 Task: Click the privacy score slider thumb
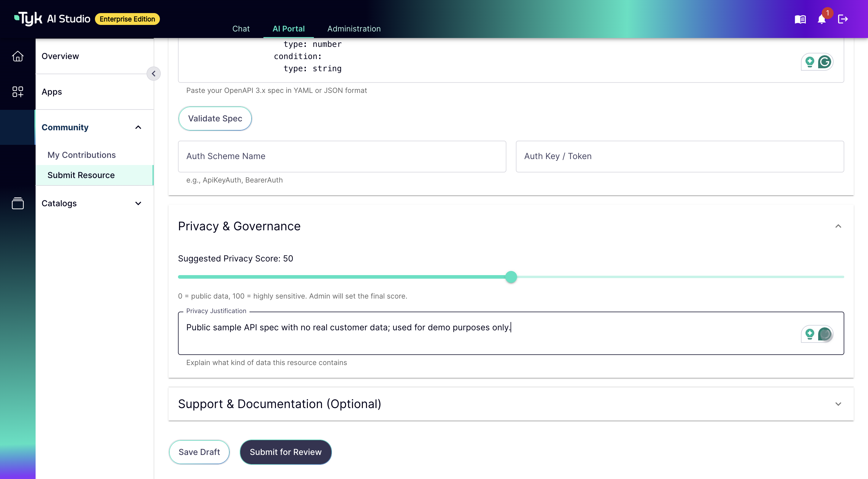pos(511,277)
